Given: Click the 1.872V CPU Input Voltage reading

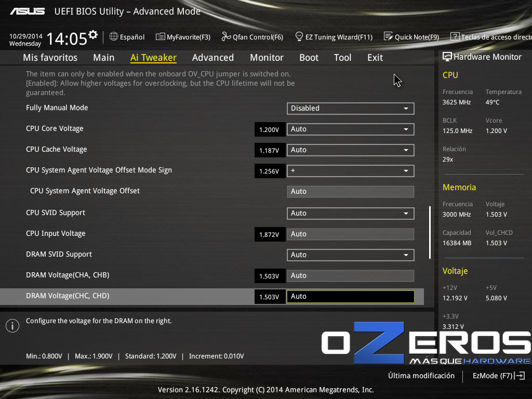Looking at the screenshot, I should tap(270, 234).
